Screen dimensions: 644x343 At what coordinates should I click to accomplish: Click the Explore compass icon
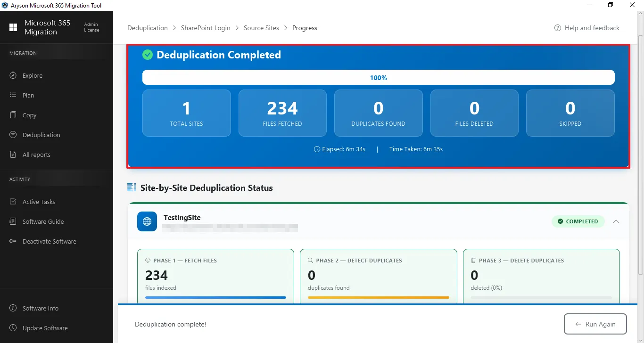(x=13, y=75)
